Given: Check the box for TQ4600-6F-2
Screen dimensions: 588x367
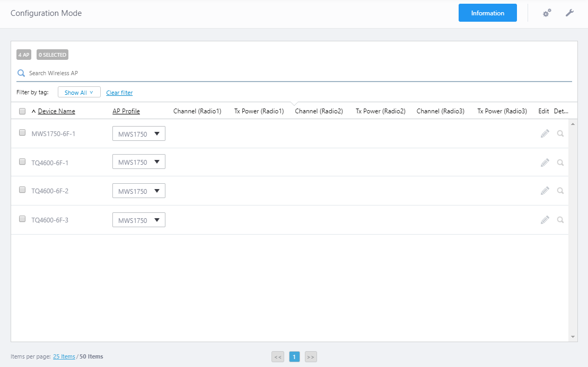Looking at the screenshot, I should 22,190.
